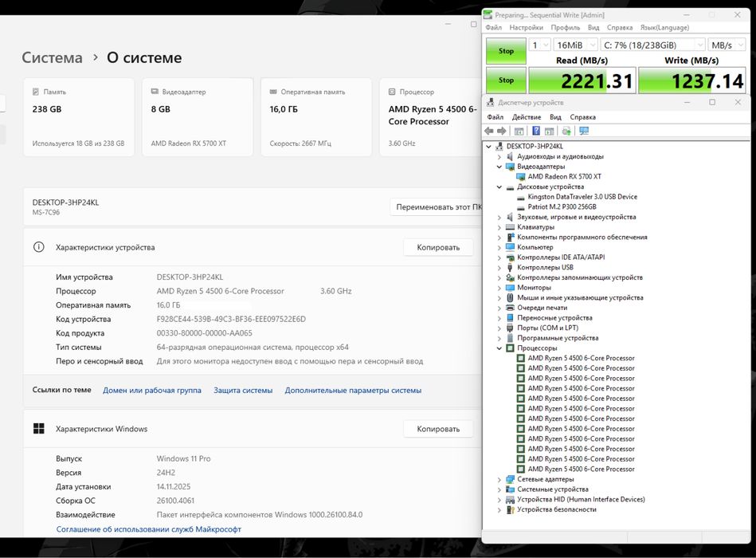Open the MB/s unit dropdown
Image resolution: width=756 pixels, height=558 pixels.
pos(727,45)
